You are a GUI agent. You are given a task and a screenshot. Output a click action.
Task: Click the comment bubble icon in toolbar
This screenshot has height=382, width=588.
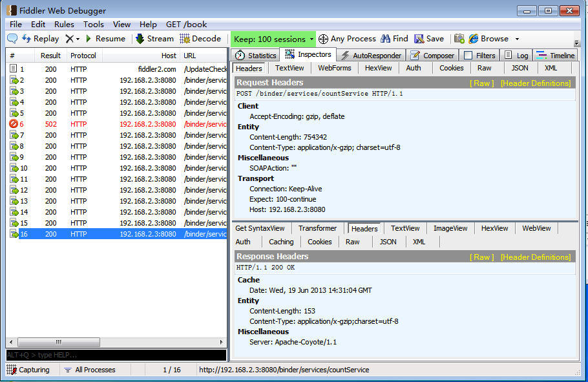click(12, 39)
